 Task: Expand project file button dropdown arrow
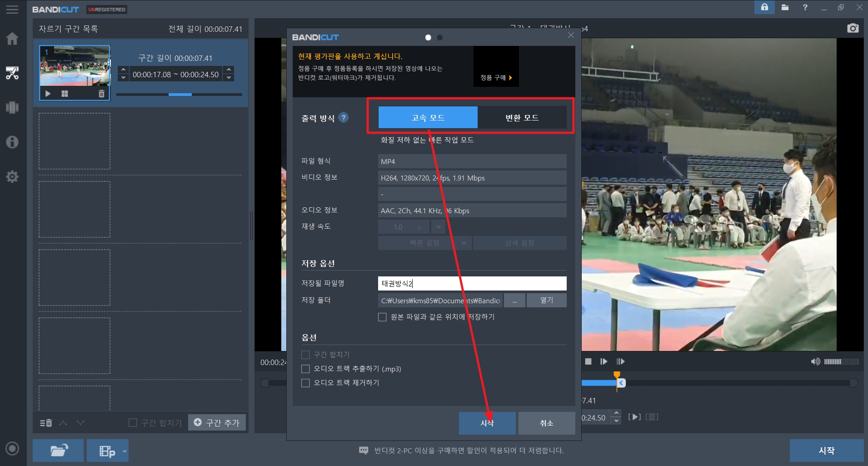(125, 451)
